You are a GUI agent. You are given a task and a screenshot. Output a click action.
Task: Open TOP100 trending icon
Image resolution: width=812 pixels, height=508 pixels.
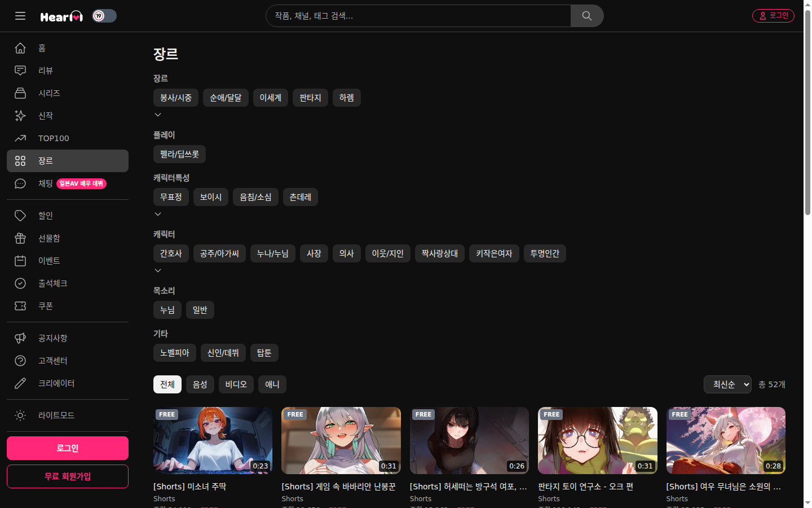20,138
